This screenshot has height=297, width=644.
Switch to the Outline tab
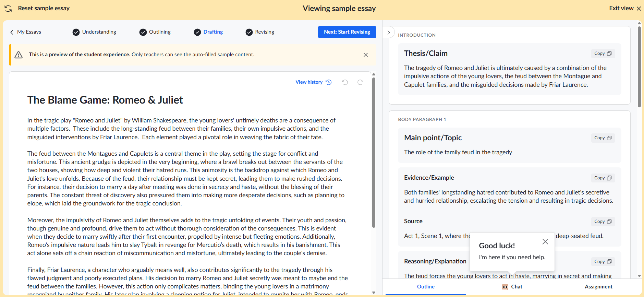coord(426,287)
